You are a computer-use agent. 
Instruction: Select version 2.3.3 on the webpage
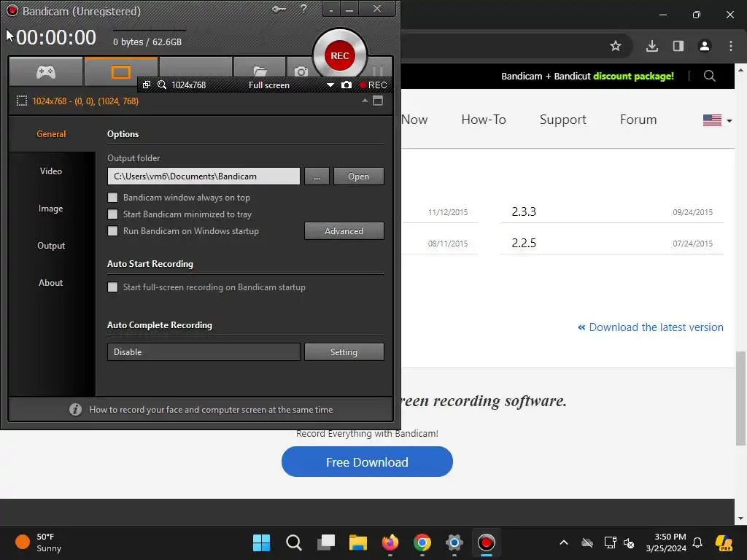pos(524,211)
